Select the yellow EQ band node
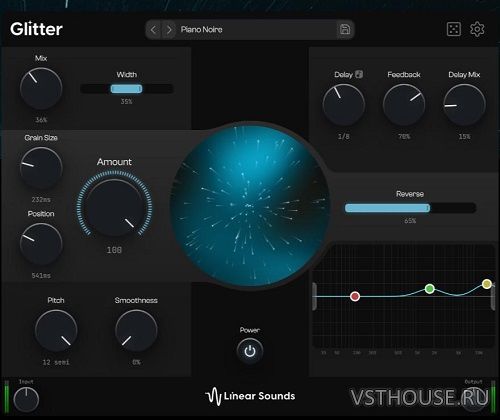The width and height of the screenshot is (500, 420). (x=487, y=284)
